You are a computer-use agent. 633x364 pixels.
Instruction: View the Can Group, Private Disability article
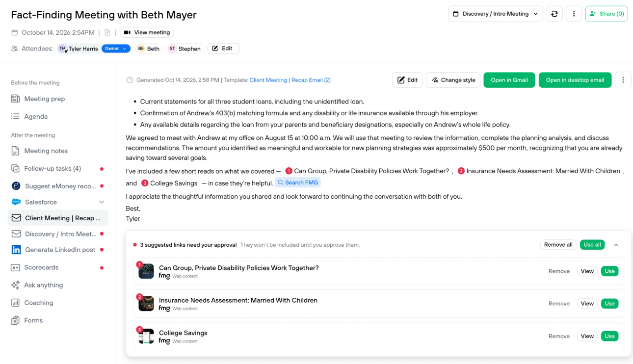(x=587, y=271)
